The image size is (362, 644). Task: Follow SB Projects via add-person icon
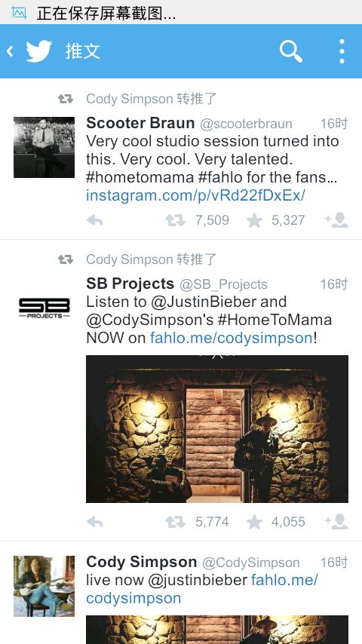click(336, 522)
